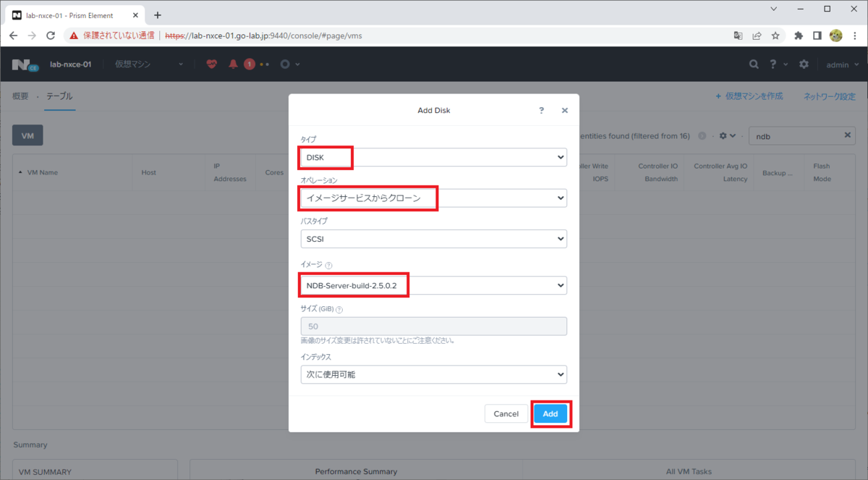The width and height of the screenshot is (868, 480).
Task: Bookmark this page with the star icon
Action: pos(775,35)
